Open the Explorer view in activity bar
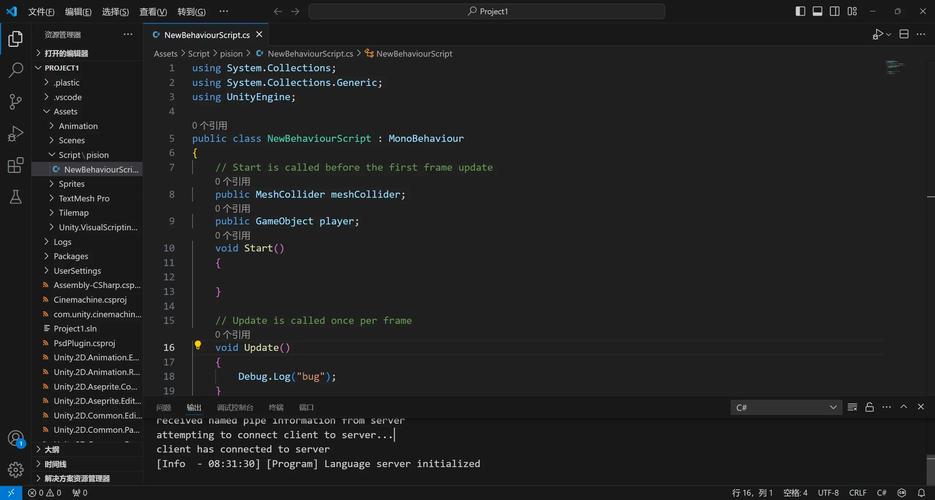This screenshot has height=500, width=935. tap(16, 39)
